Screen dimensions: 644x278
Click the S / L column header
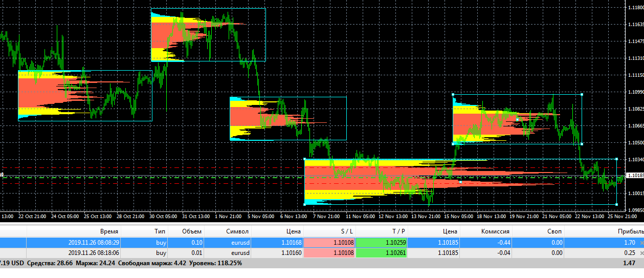point(346,231)
